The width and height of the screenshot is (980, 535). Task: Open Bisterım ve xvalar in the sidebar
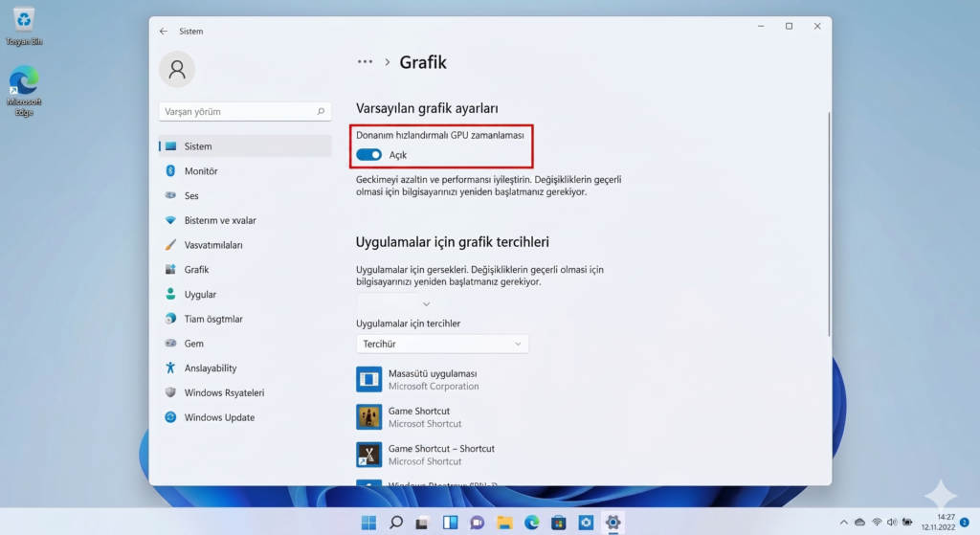click(245, 220)
